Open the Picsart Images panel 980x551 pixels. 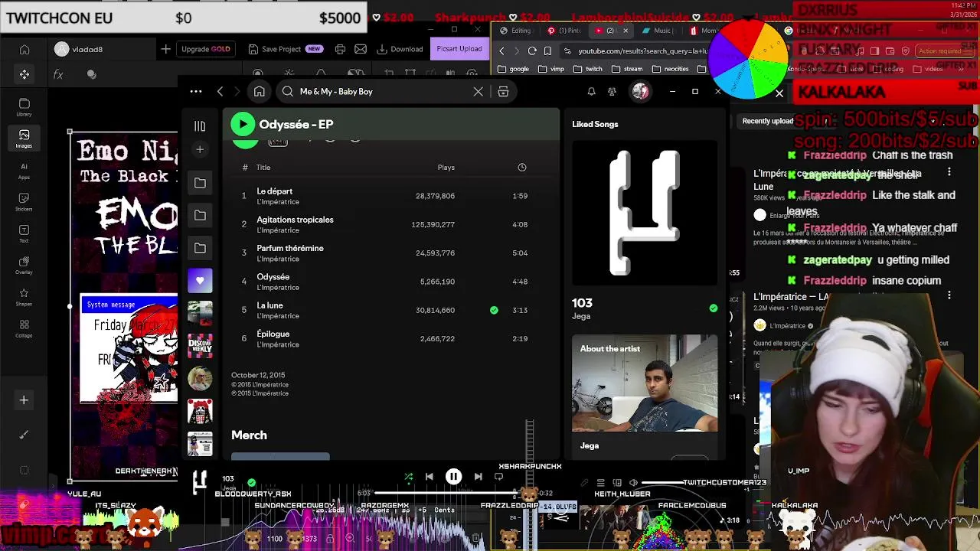[24, 139]
